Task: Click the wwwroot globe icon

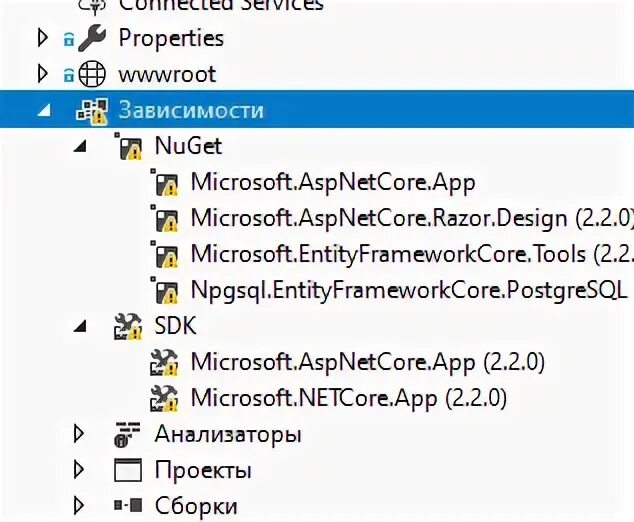Action: coord(92,74)
